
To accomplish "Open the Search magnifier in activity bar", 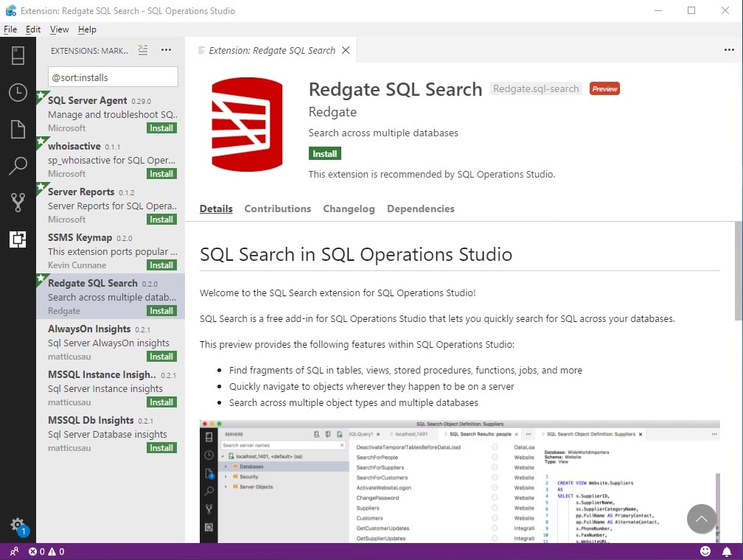I will point(18,166).
